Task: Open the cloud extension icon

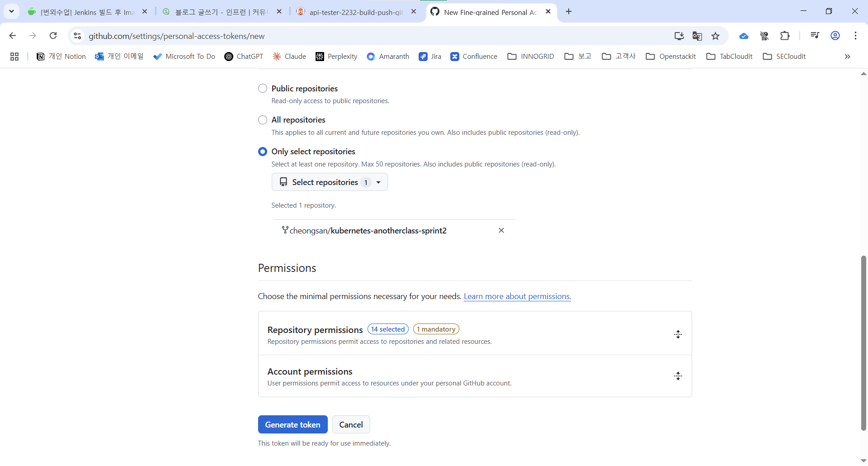Action: tap(744, 36)
